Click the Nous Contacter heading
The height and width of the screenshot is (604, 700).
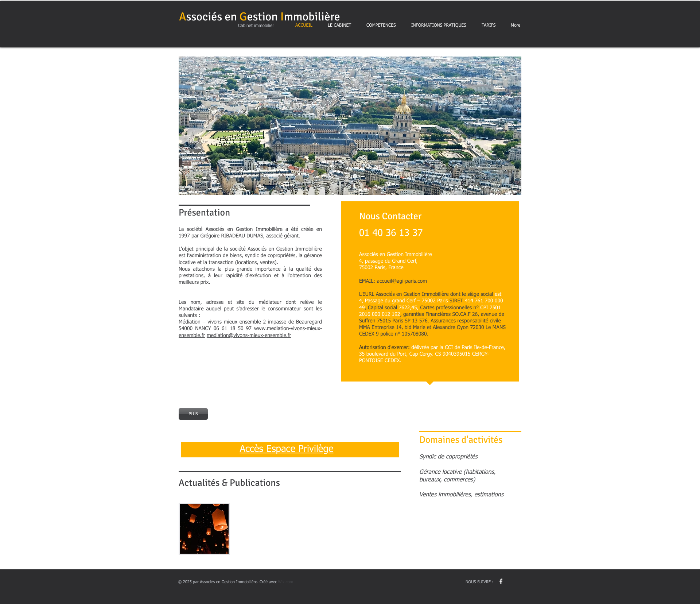pyautogui.click(x=390, y=216)
